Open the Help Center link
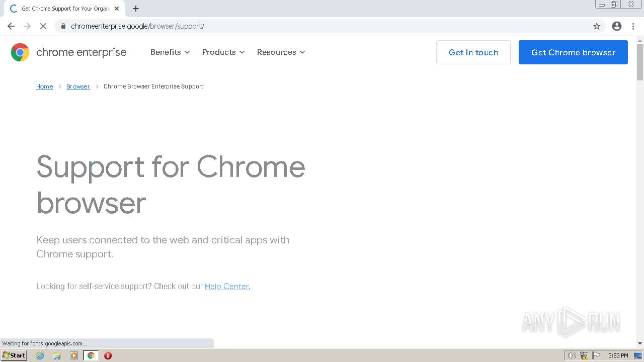644x362 pixels. (227, 286)
